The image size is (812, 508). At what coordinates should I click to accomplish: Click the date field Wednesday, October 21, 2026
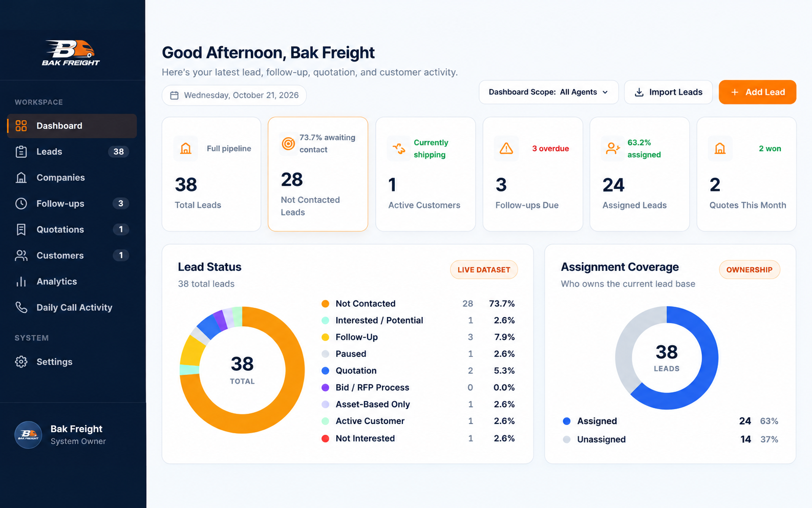click(234, 95)
